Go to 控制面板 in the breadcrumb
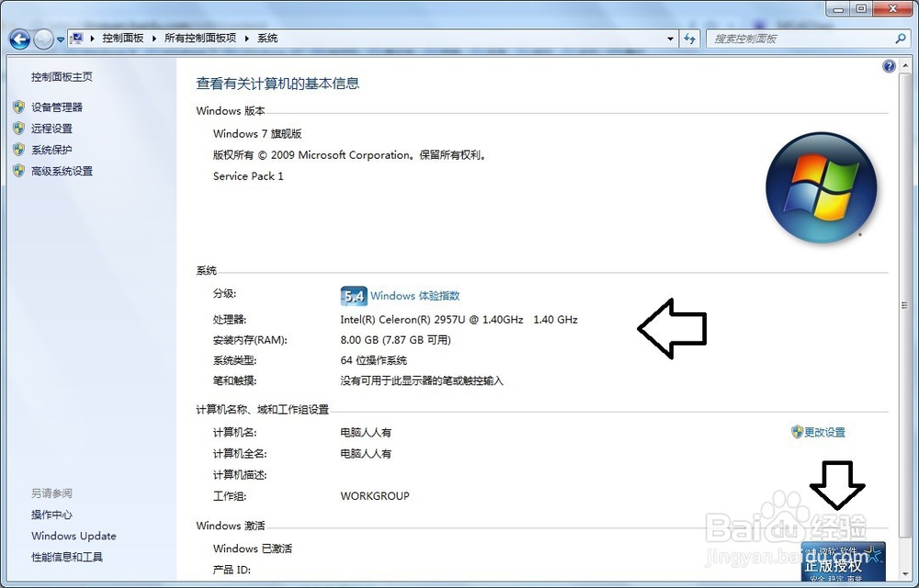 pyautogui.click(x=122, y=39)
